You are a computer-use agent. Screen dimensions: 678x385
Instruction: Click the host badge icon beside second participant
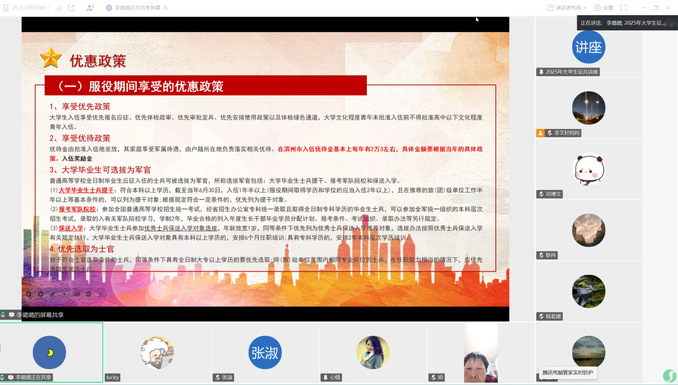point(540,133)
